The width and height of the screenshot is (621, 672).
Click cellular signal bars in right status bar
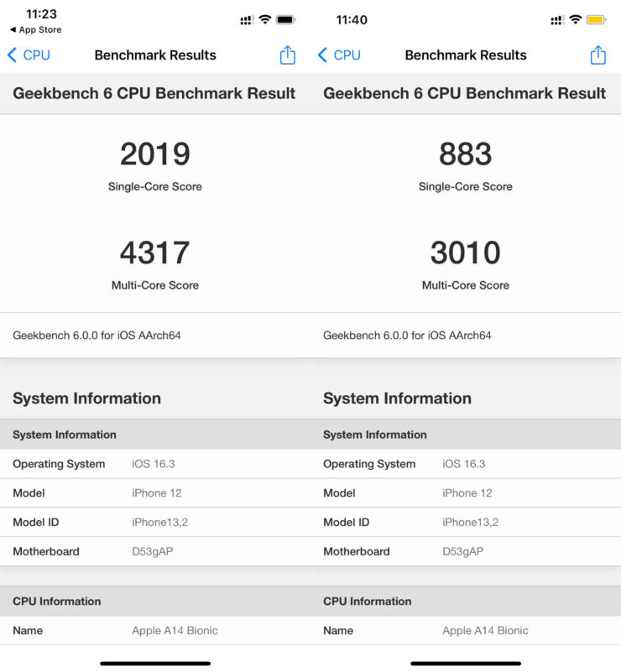coord(557,19)
